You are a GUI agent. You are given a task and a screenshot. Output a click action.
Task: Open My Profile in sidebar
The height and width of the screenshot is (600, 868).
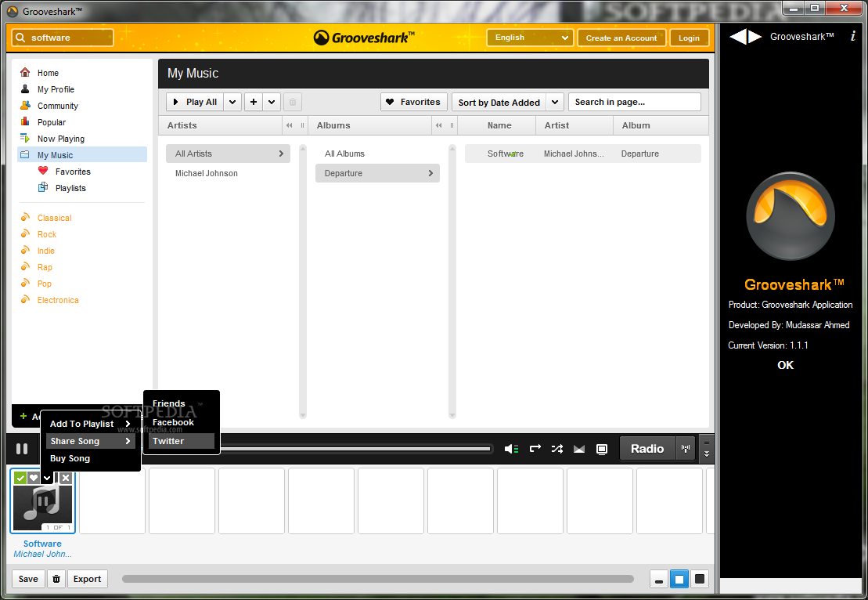coord(56,89)
